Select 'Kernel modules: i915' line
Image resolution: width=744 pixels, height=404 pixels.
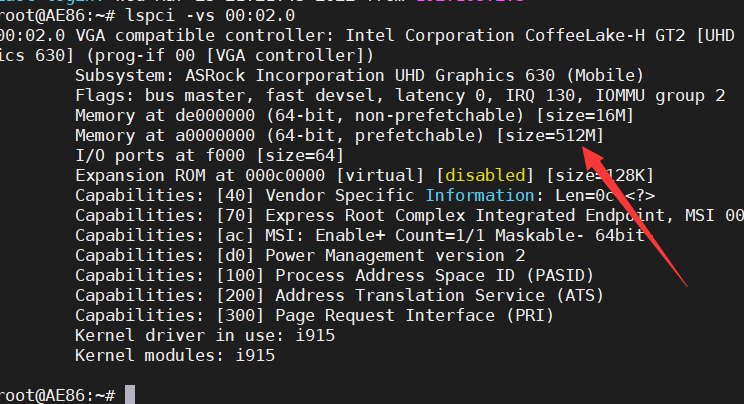[175, 356]
